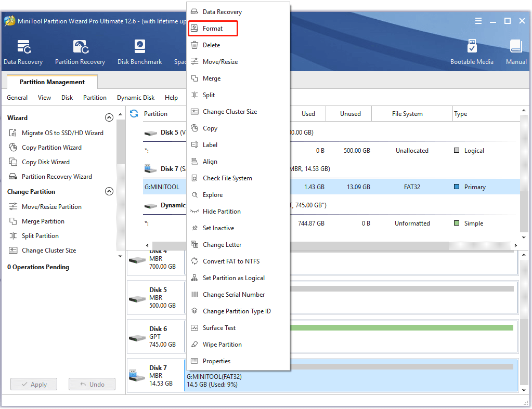Click the Copy Disk Wizard link

point(45,162)
